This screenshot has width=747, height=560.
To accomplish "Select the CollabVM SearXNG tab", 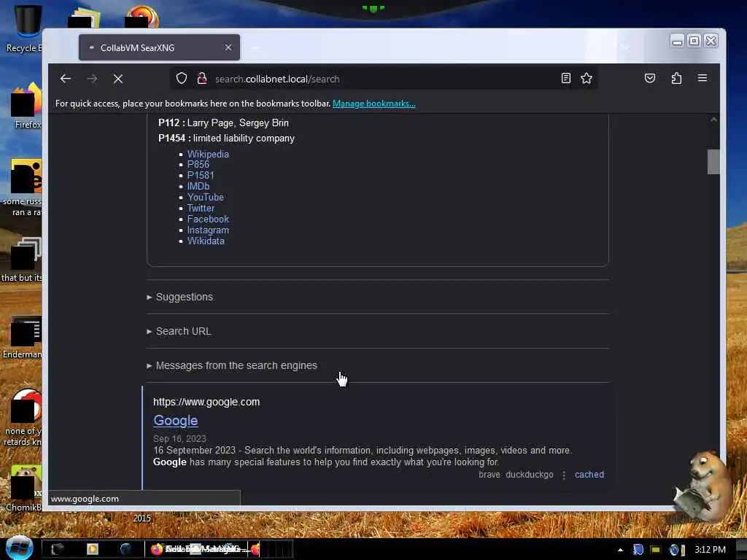I will 159,47.
